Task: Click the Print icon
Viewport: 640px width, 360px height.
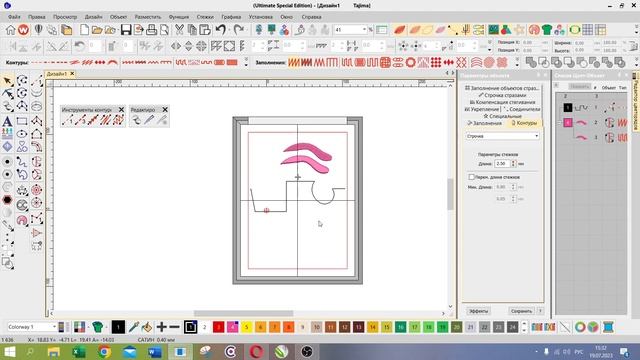Action: tap(151, 30)
